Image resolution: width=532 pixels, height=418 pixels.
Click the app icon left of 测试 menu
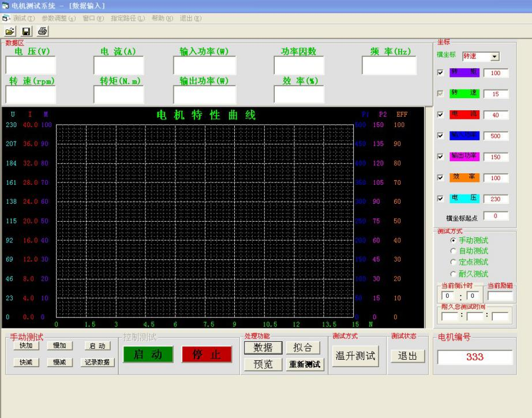pyautogui.click(x=6, y=18)
